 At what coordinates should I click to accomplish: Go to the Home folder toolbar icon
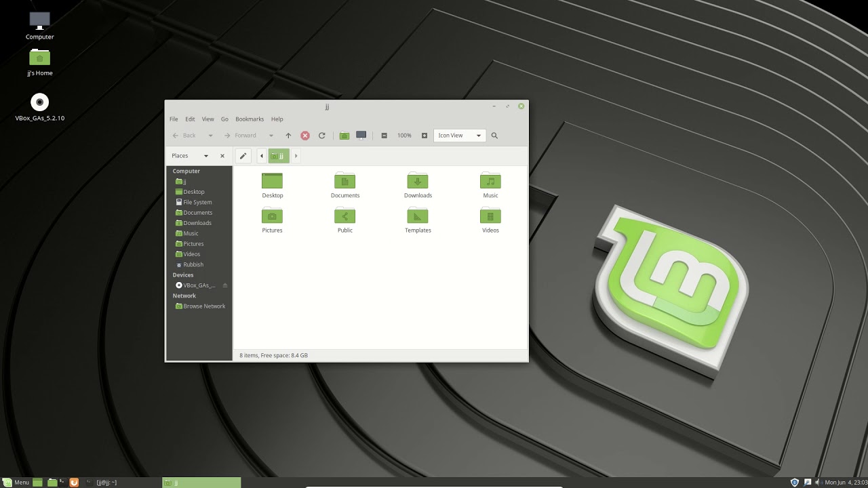click(344, 136)
